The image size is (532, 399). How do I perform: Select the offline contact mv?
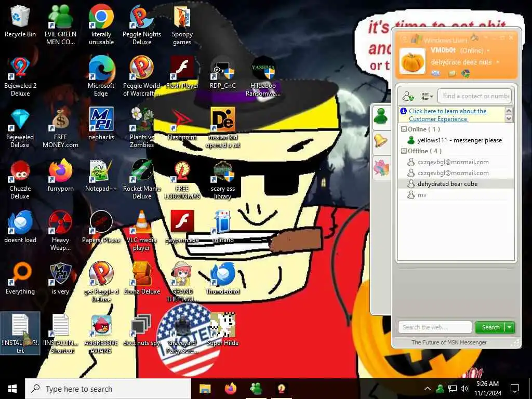point(456,195)
